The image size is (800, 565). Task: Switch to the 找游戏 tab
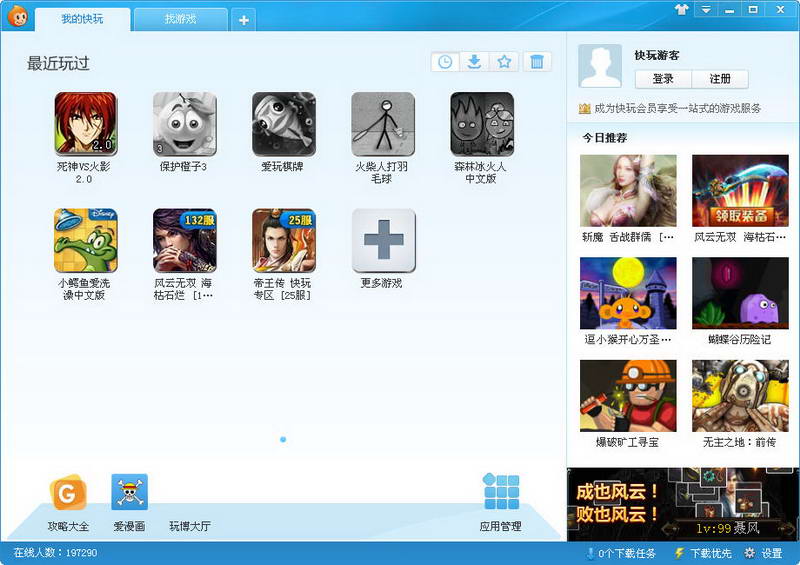click(181, 19)
